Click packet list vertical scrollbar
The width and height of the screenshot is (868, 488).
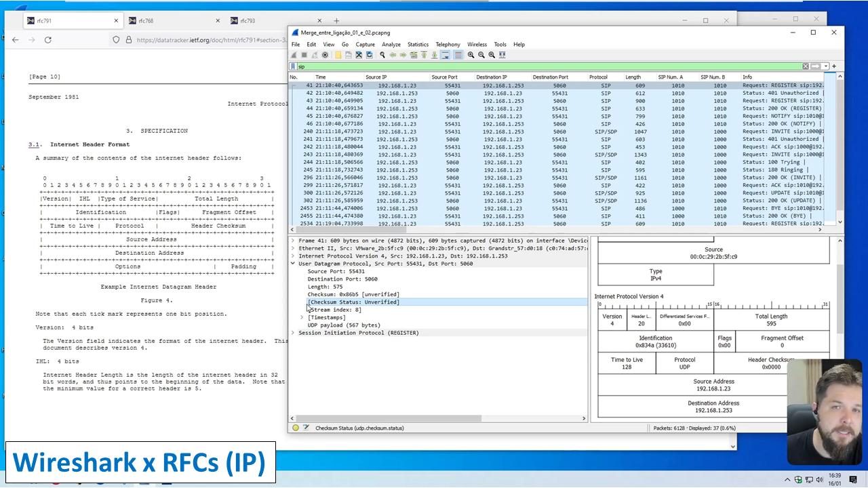(840, 149)
